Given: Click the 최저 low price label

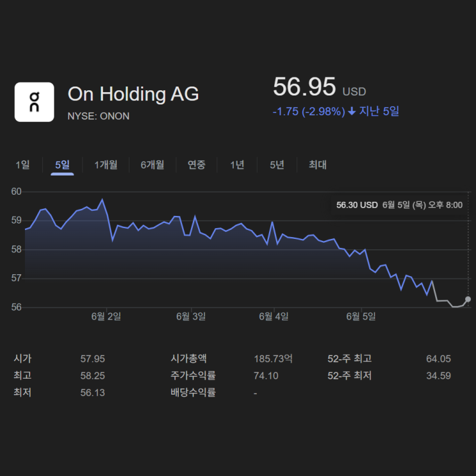Looking at the screenshot, I should 22,392.
